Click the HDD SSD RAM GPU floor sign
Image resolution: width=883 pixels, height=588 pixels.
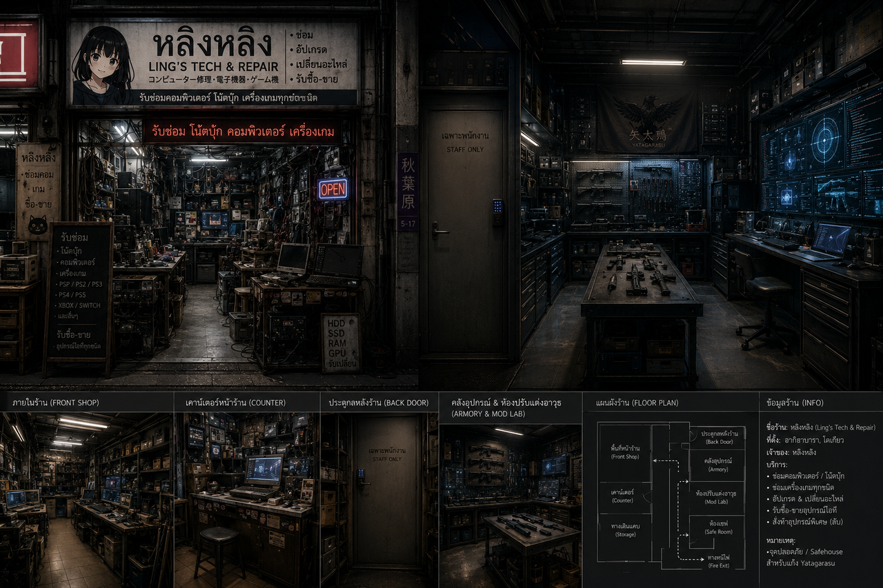click(341, 343)
